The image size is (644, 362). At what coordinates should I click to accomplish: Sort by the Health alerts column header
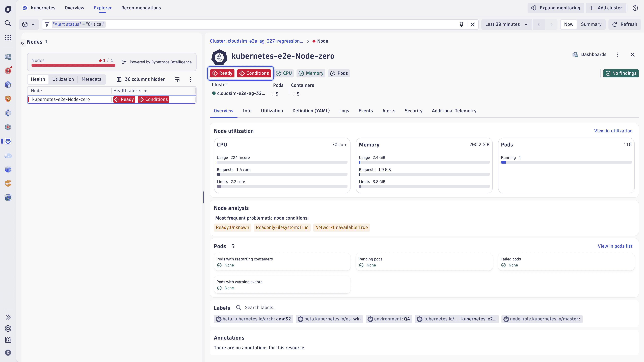coord(130,91)
